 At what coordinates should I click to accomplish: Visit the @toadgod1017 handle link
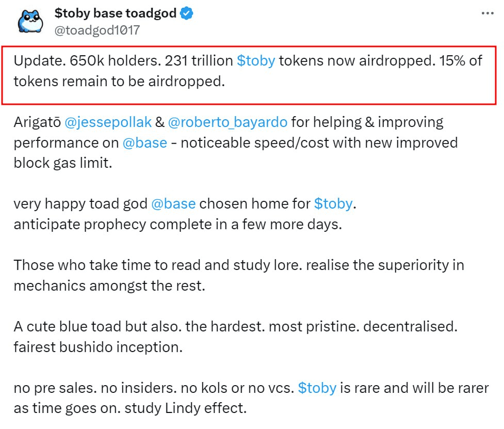tap(97, 30)
